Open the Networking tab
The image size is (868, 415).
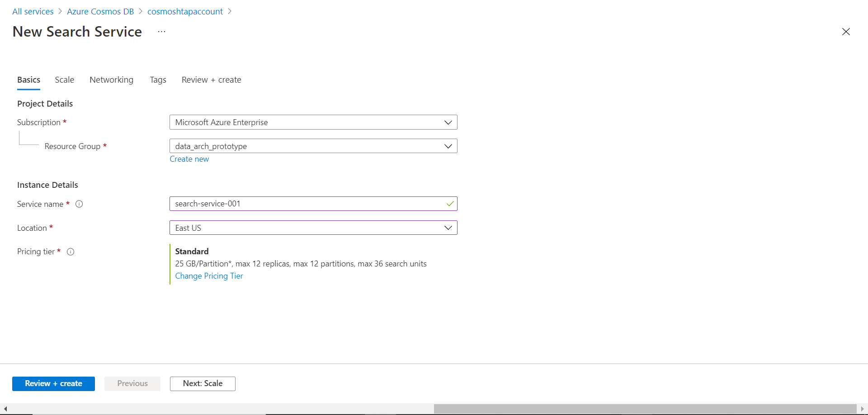coord(111,80)
